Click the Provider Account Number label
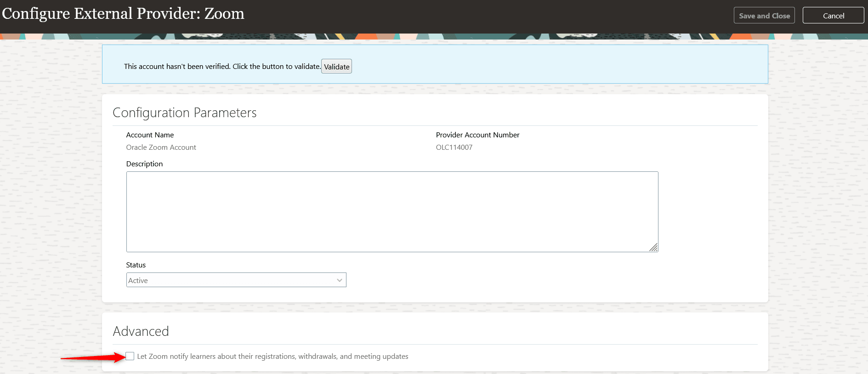This screenshot has height=374, width=868. (477, 135)
